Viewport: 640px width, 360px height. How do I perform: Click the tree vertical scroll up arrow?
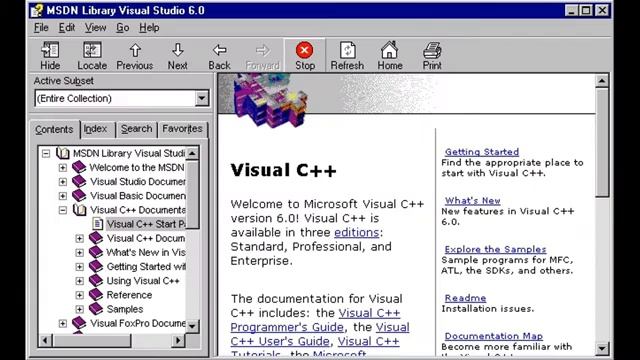click(192, 153)
